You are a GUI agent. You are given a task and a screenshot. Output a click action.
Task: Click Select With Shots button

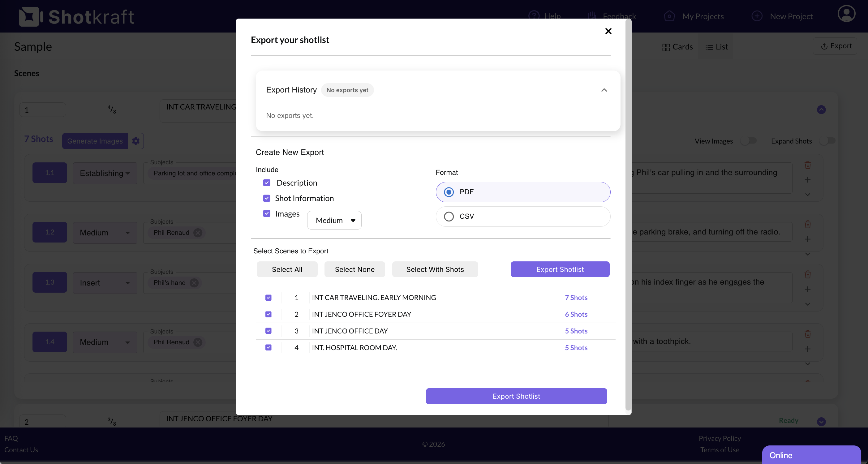pos(435,269)
